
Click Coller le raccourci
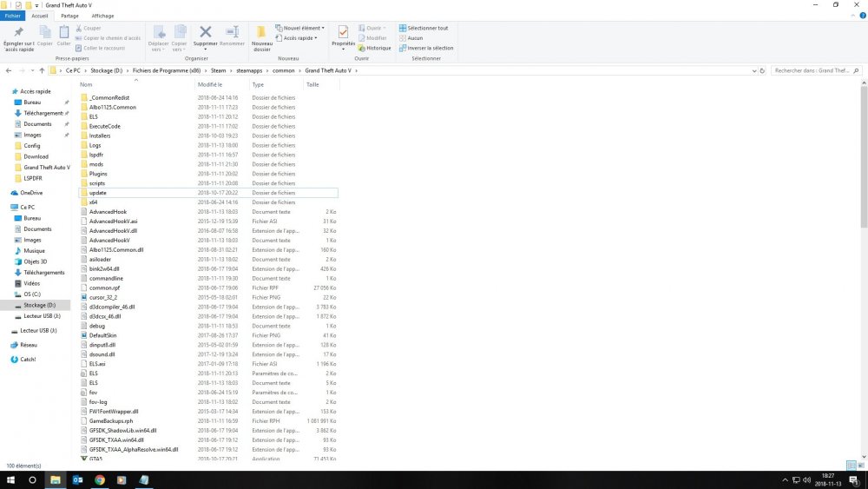[100, 48]
